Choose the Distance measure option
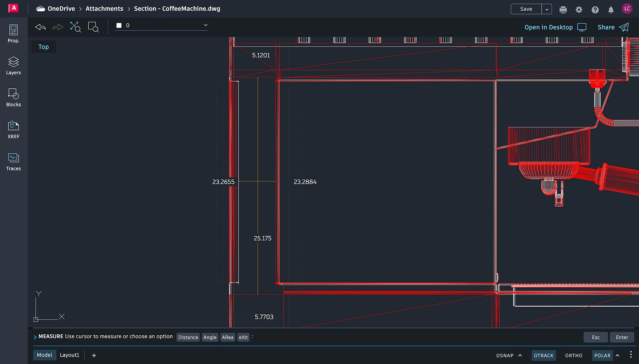639x364 pixels. 188,337
